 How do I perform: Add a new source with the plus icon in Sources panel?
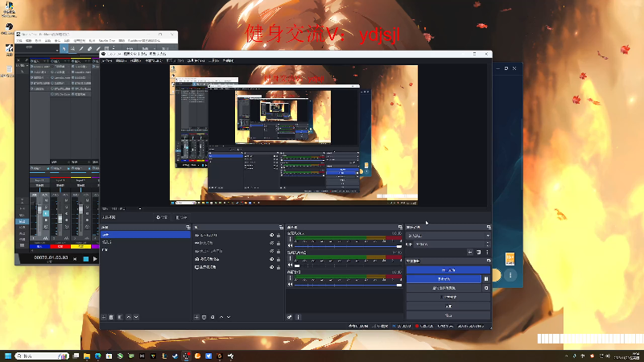[x=196, y=317]
